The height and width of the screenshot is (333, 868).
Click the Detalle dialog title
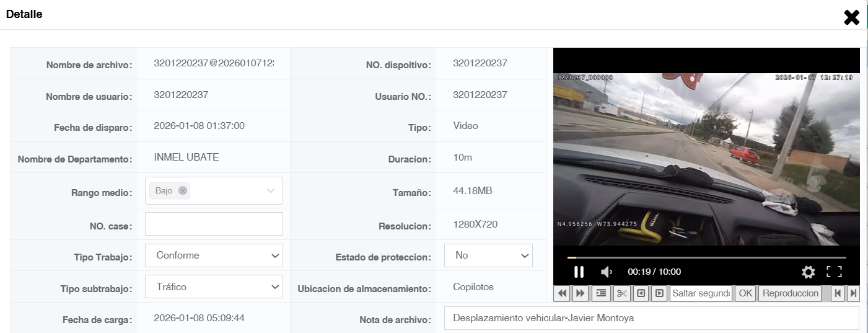24,14
